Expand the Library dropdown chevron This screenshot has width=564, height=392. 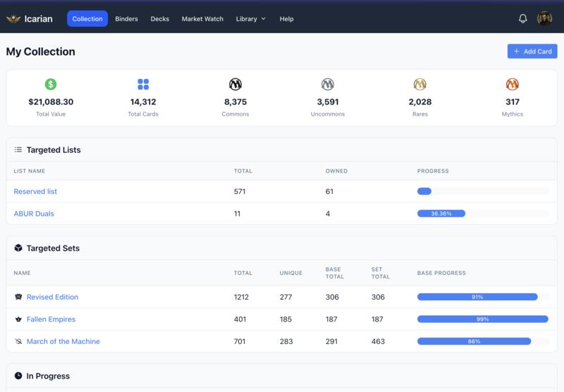263,19
